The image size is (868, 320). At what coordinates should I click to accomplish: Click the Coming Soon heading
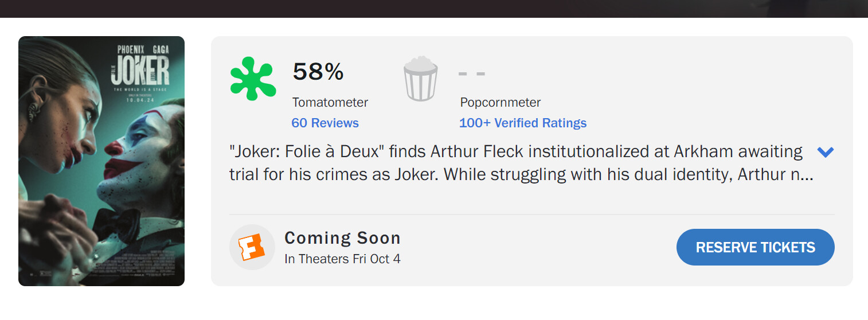click(x=342, y=238)
